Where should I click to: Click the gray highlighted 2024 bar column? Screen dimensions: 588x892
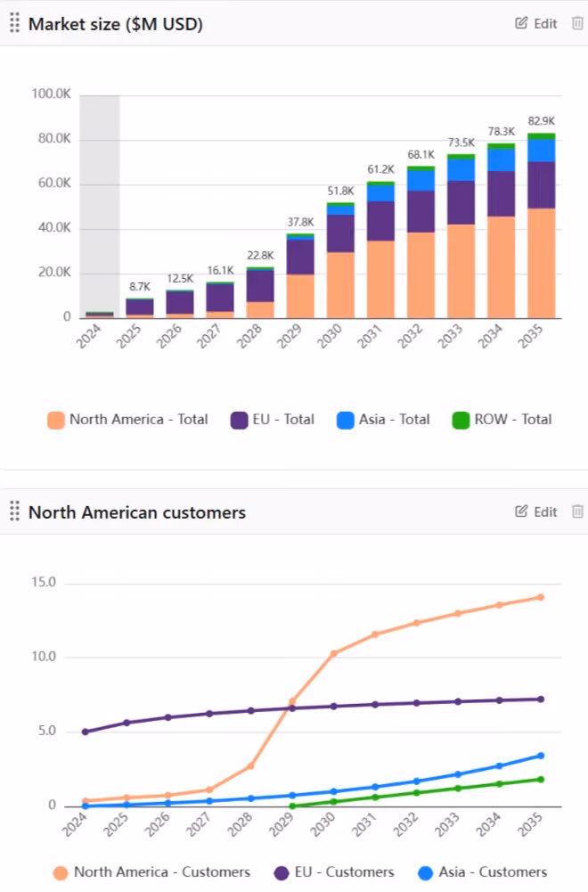point(100,207)
